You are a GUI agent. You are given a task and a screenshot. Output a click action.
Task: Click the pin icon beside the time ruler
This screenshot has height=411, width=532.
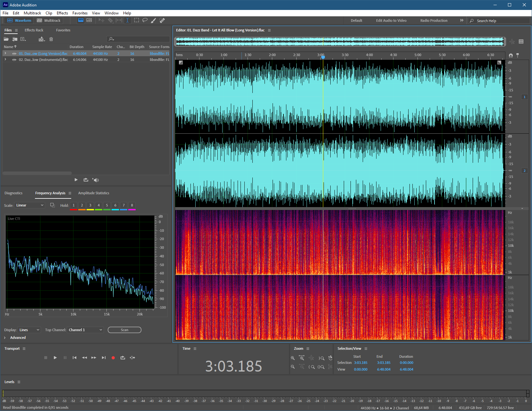(518, 55)
